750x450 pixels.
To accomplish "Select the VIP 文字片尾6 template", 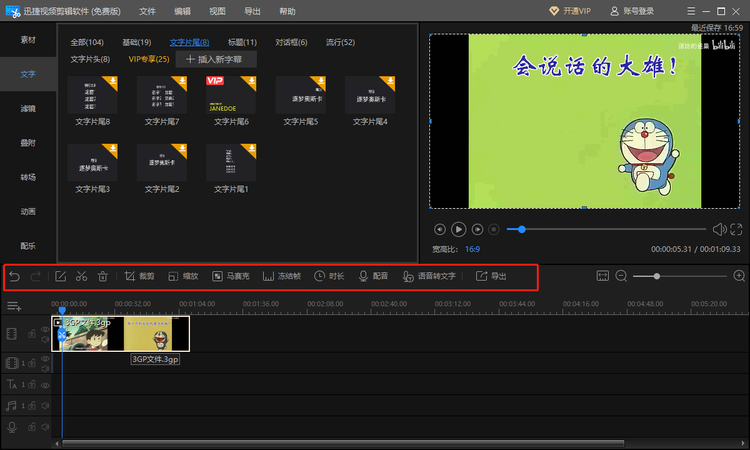I will [231, 95].
